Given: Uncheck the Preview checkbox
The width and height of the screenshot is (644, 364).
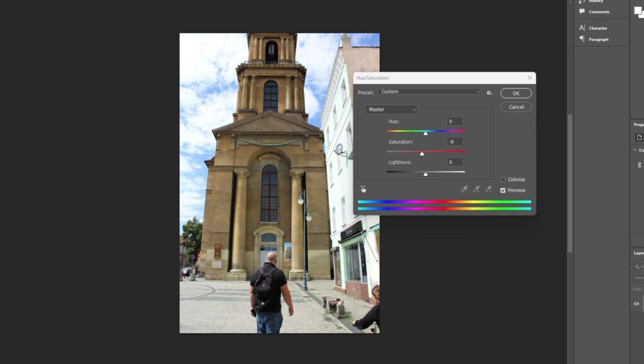Looking at the screenshot, I should pyautogui.click(x=502, y=190).
